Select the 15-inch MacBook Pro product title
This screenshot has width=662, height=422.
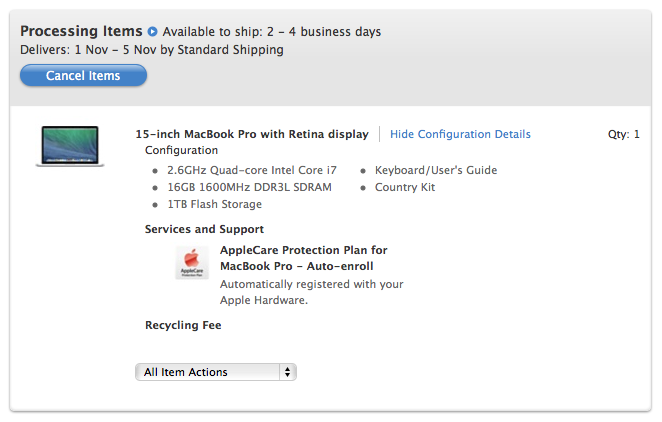tap(252, 134)
